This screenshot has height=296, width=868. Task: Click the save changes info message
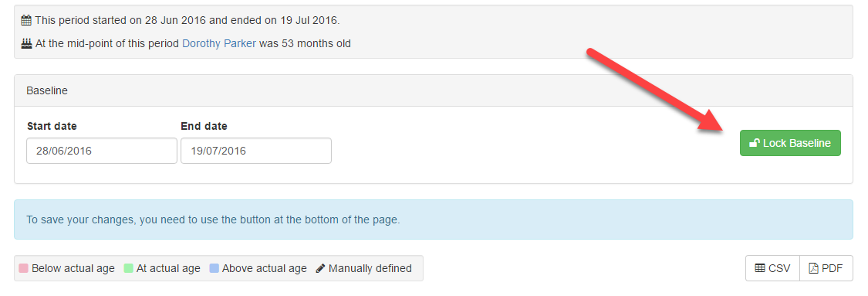point(434,219)
